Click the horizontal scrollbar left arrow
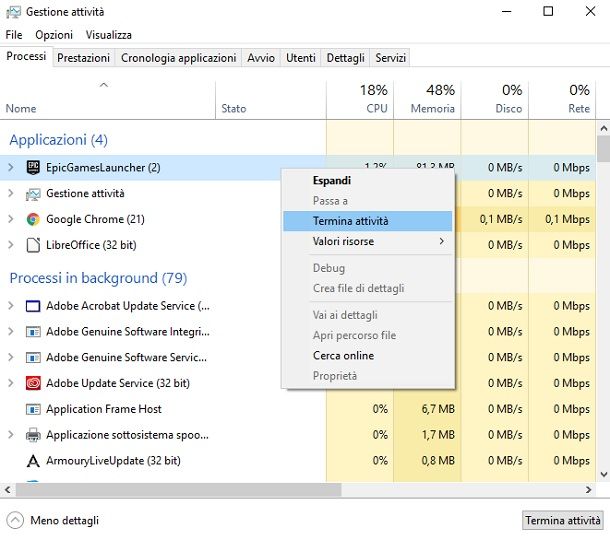Image resolution: width=610 pixels, height=540 pixels. (x=7, y=489)
